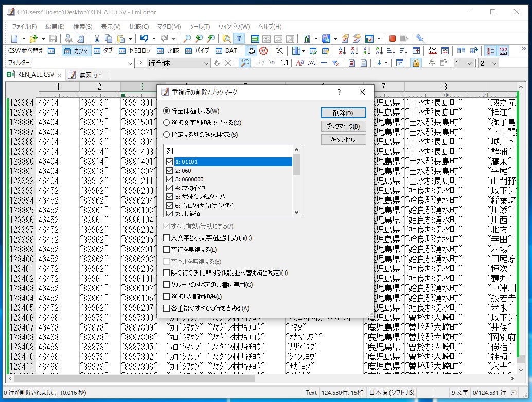Open the 行全体 column dropdown

[206, 63]
